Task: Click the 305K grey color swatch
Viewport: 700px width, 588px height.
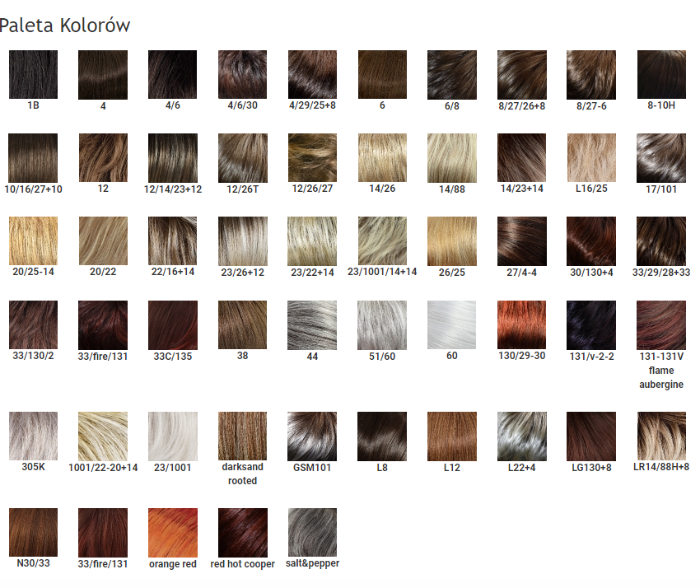Action: (x=33, y=436)
